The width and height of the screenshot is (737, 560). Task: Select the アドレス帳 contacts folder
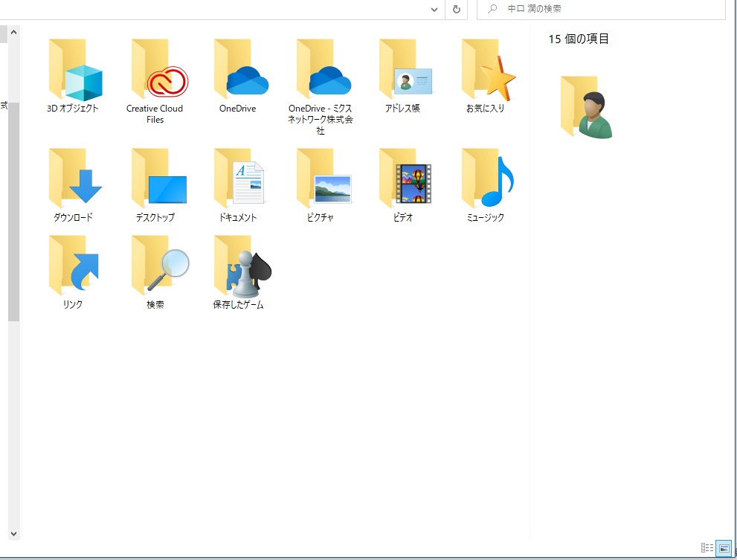[x=403, y=73]
